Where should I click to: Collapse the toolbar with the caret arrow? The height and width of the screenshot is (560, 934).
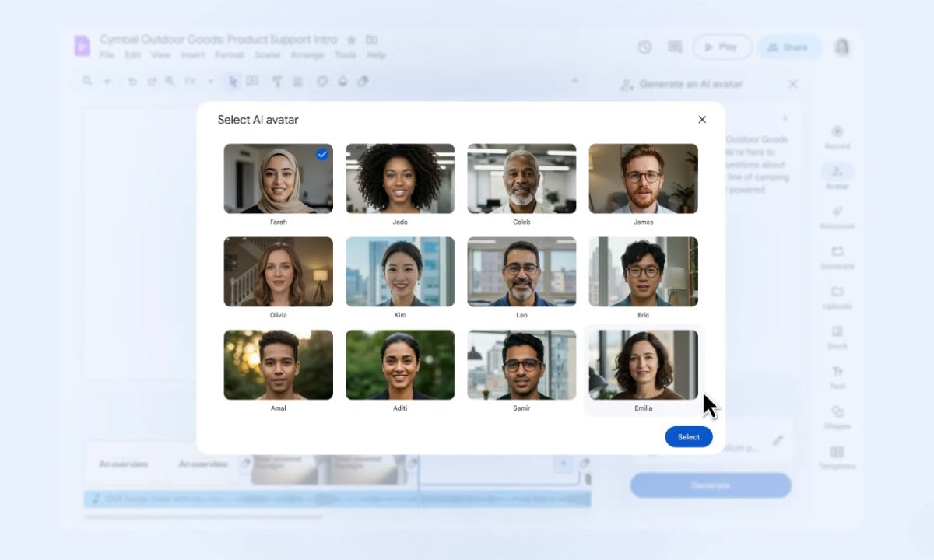point(574,80)
